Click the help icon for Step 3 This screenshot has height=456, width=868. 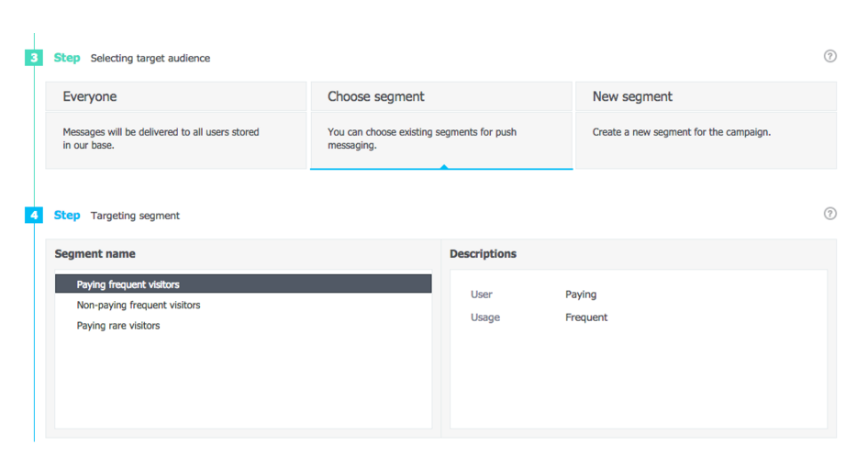pyautogui.click(x=830, y=56)
